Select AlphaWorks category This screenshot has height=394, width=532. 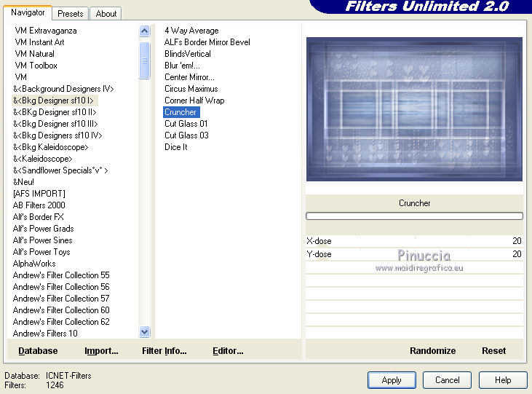[x=34, y=264]
